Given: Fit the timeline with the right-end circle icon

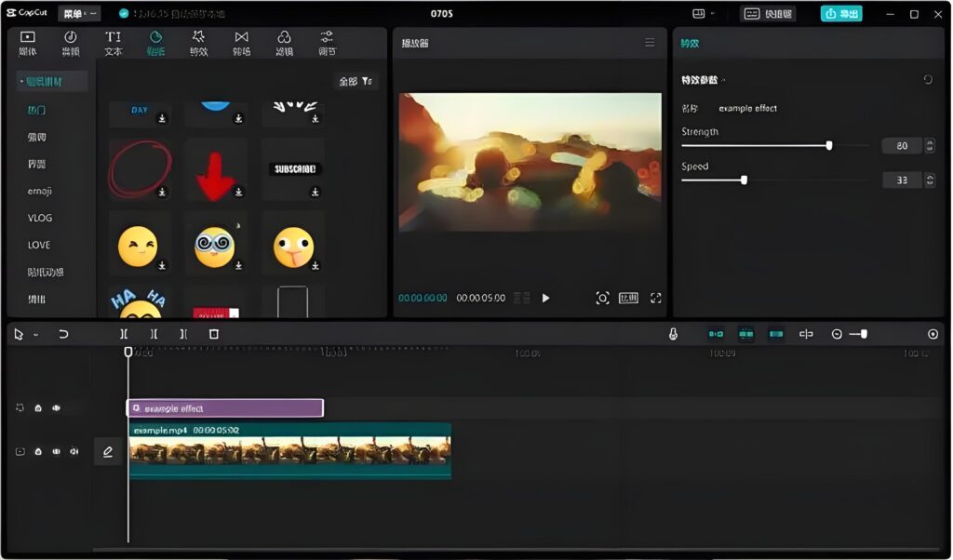Looking at the screenshot, I should [x=933, y=334].
